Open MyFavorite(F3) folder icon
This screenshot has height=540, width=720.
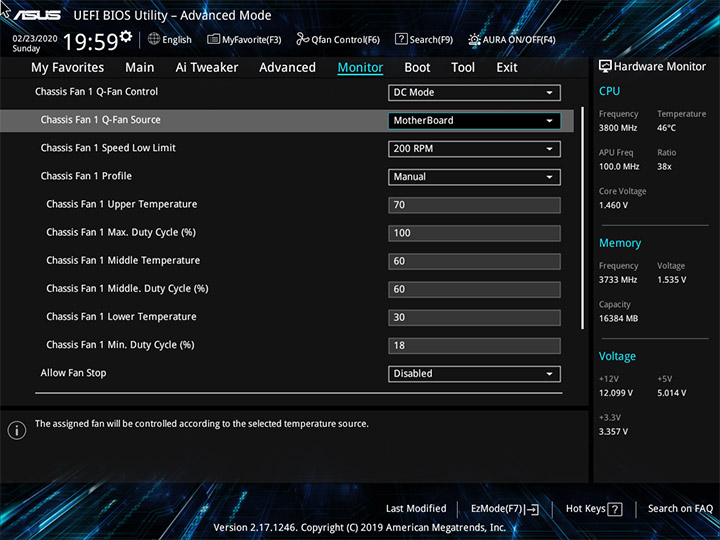tap(213, 39)
